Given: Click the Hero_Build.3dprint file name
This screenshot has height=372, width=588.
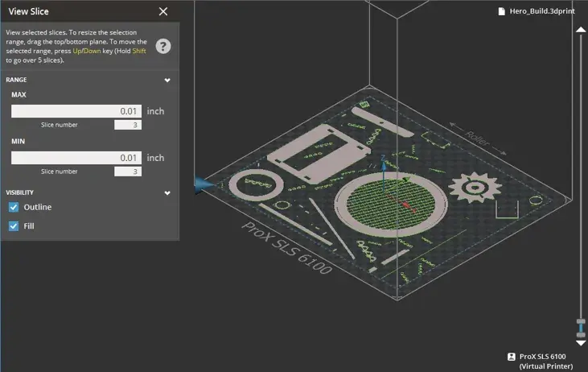Looking at the screenshot, I should 543,11.
